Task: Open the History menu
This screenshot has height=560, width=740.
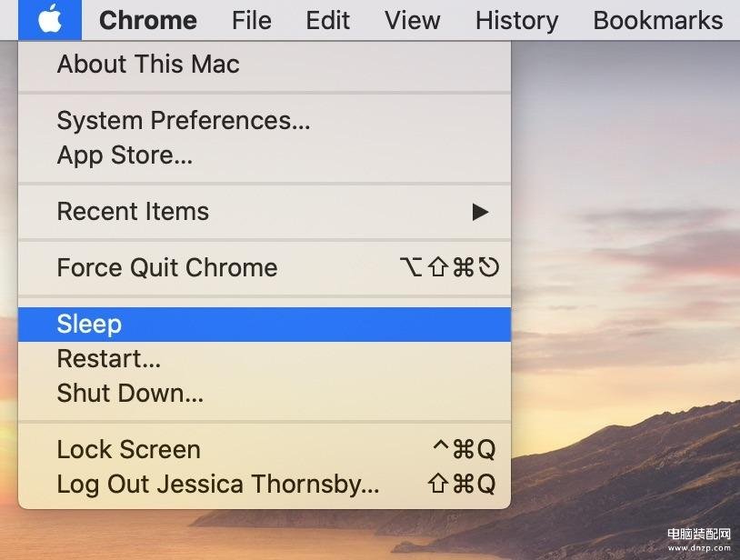Action: coord(516,20)
